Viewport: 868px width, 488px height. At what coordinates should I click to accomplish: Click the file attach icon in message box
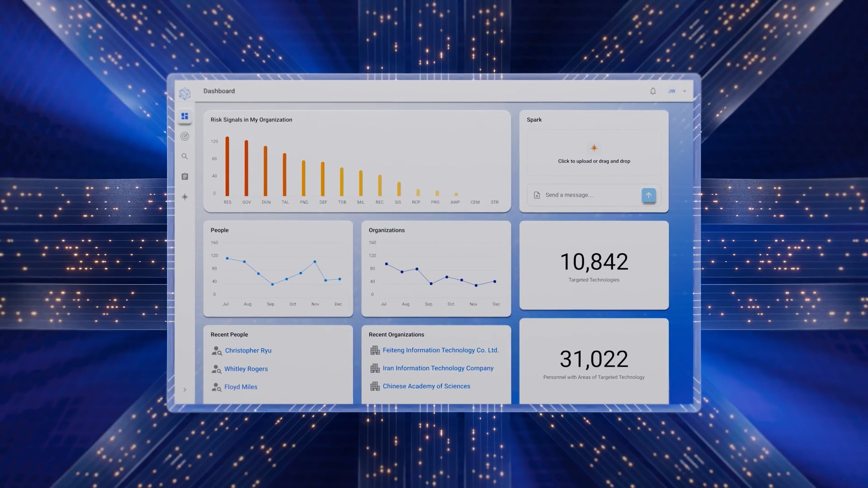[537, 195]
